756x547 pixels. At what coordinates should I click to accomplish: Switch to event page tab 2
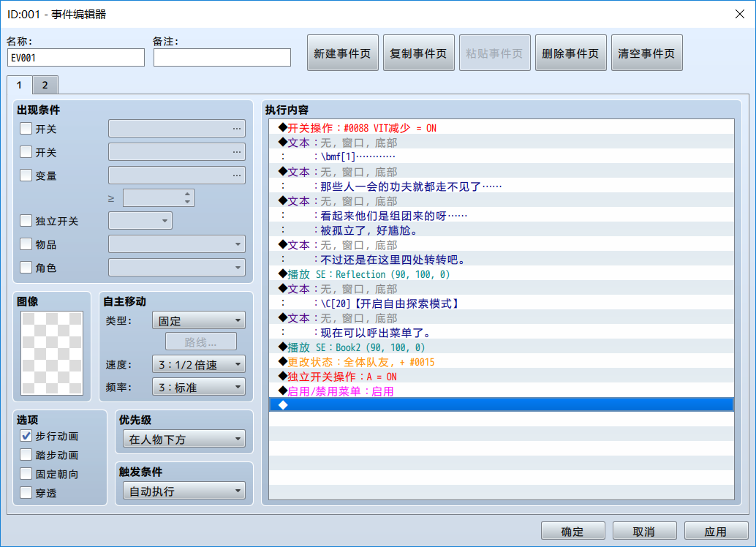(45, 85)
